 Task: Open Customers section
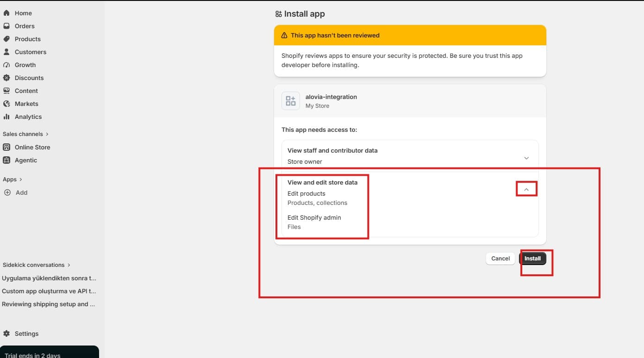coord(31,52)
